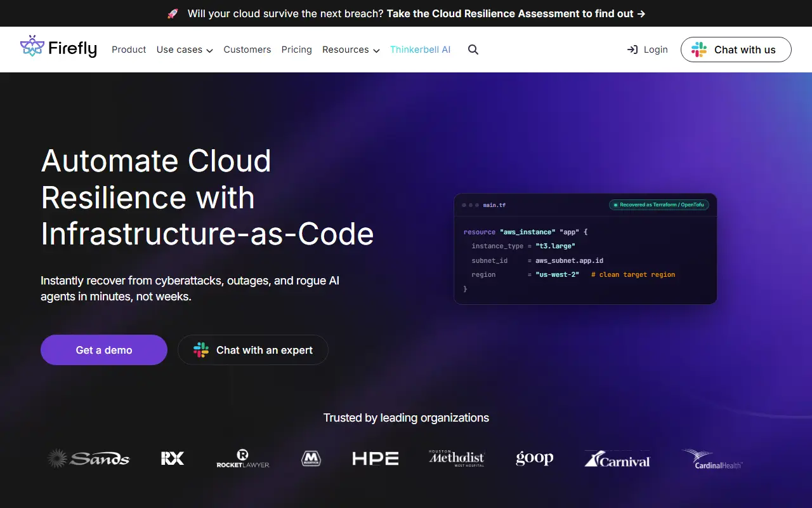Click the Login link
The height and width of the screenshot is (508, 812).
click(647, 50)
